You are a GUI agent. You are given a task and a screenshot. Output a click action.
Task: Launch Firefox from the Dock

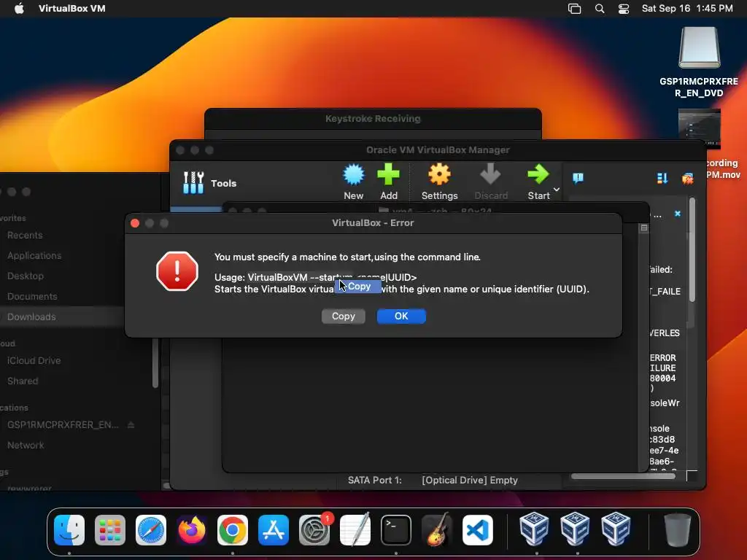[x=192, y=529]
